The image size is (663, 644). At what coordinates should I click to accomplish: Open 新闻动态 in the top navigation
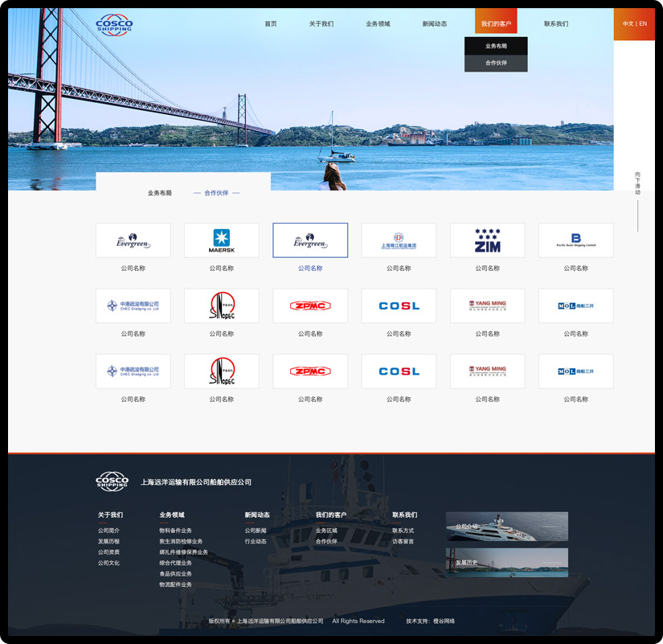point(435,24)
